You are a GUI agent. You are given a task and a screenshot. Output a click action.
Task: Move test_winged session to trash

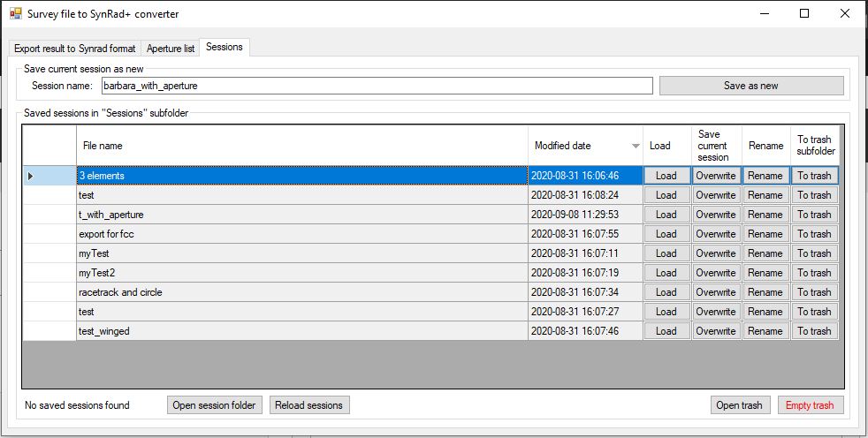tap(814, 331)
